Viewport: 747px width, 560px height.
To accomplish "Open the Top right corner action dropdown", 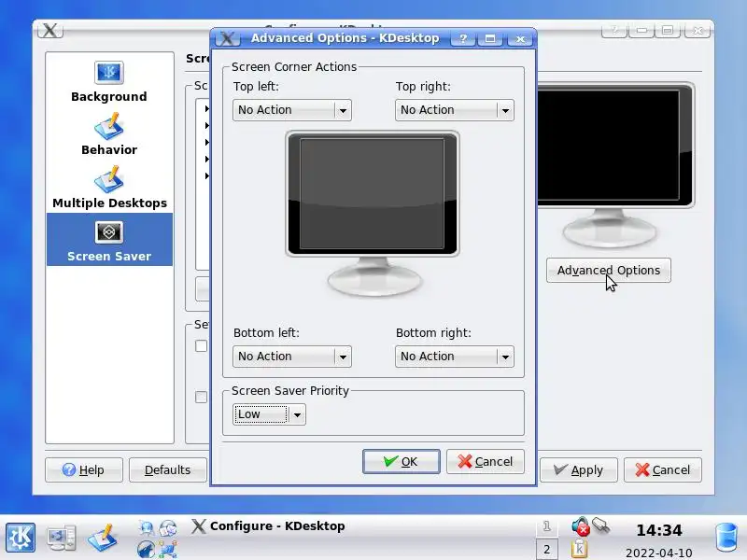I will 455,110.
